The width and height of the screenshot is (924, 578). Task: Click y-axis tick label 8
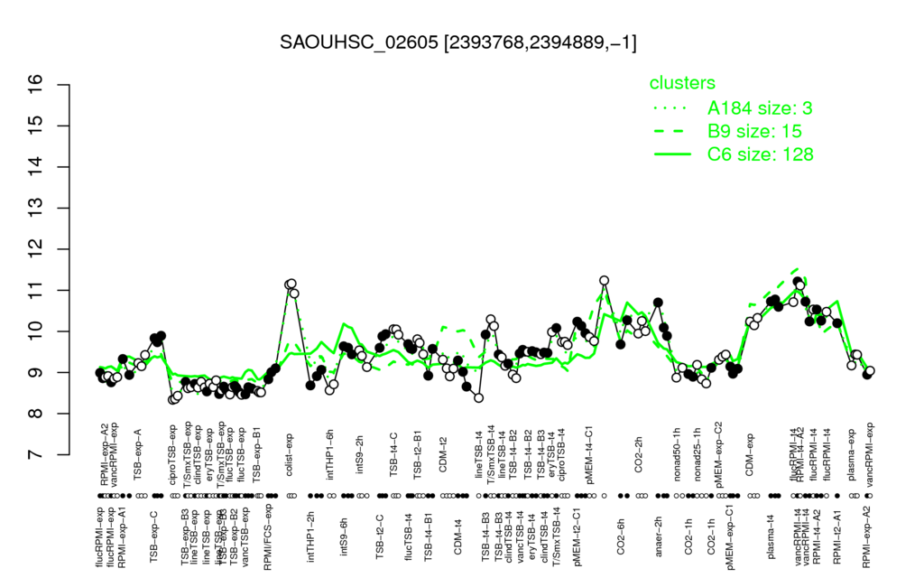(x=35, y=414)
